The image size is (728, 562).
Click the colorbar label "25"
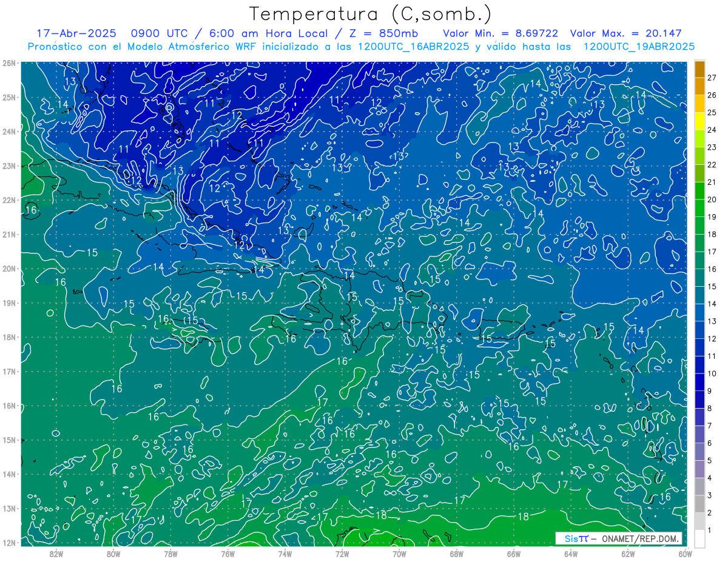712,112
